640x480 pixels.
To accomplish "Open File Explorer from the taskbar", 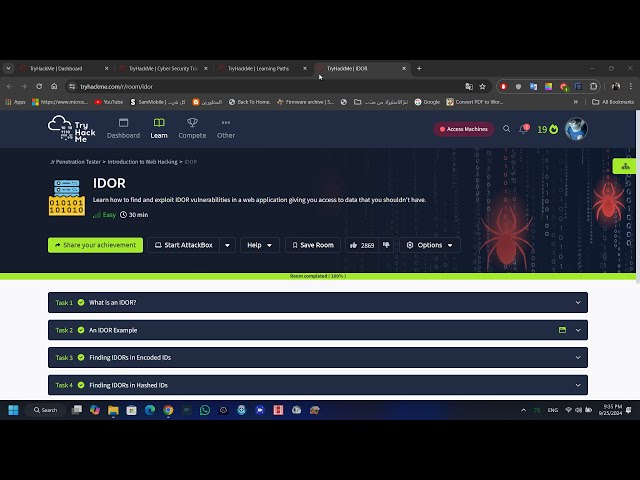I will pos(113,410).
